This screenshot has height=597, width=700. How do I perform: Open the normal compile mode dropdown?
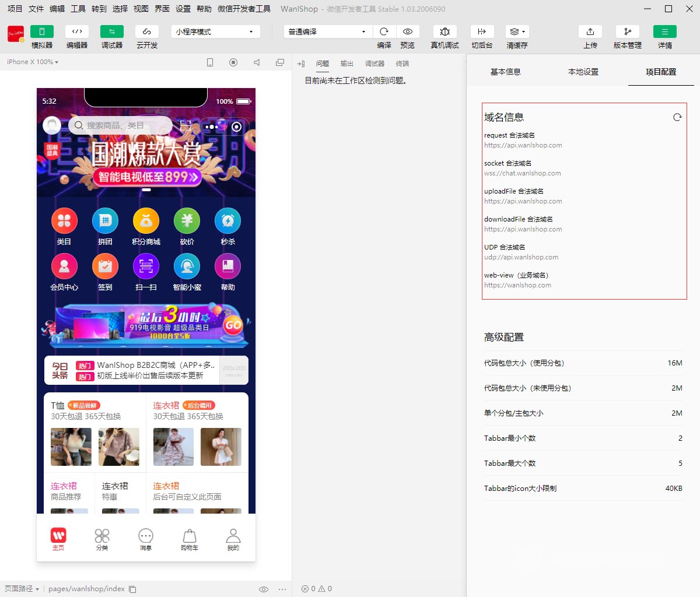coord(328,31)
